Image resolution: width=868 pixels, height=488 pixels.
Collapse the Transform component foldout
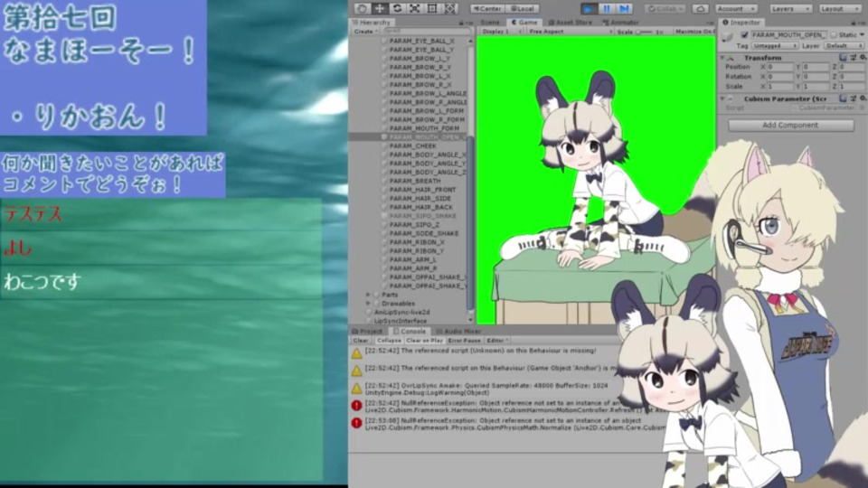722,58
